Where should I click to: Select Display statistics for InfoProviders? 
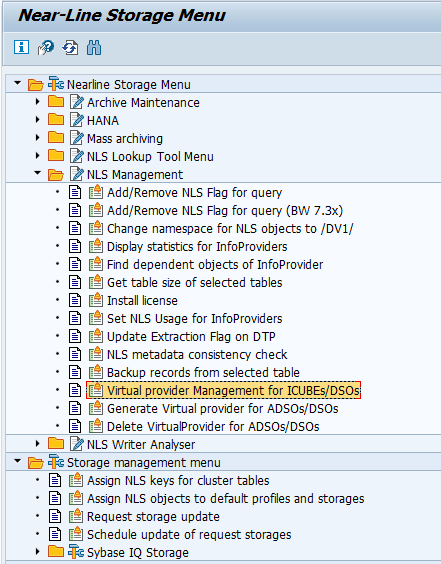pyautogui.click(x=197, y=246)
